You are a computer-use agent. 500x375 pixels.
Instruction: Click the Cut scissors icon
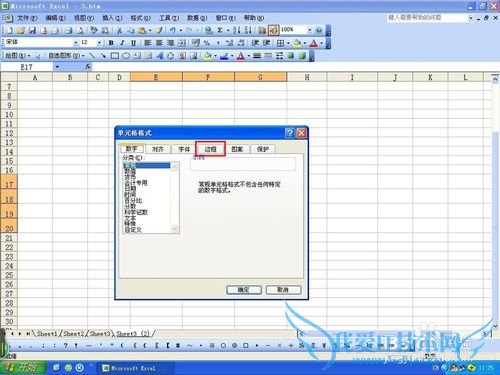point(119,30)
